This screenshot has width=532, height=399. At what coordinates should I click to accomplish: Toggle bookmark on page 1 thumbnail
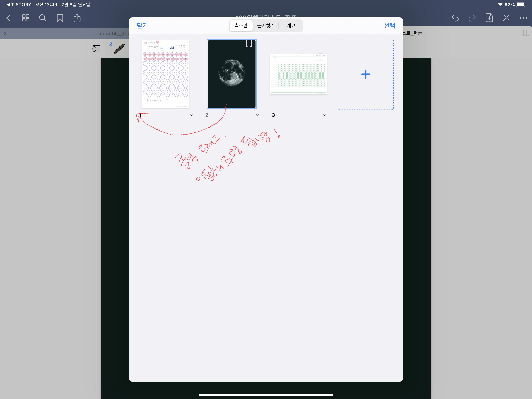(182, 43)
